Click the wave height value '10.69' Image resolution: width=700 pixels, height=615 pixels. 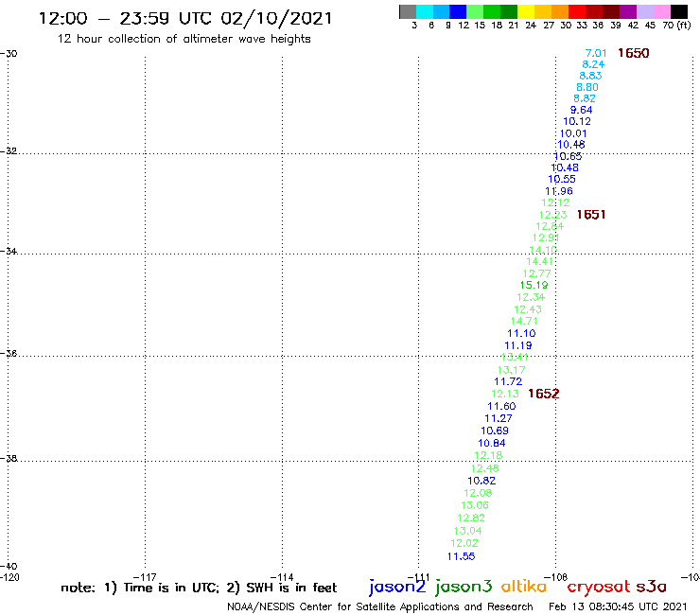(495, 430)
